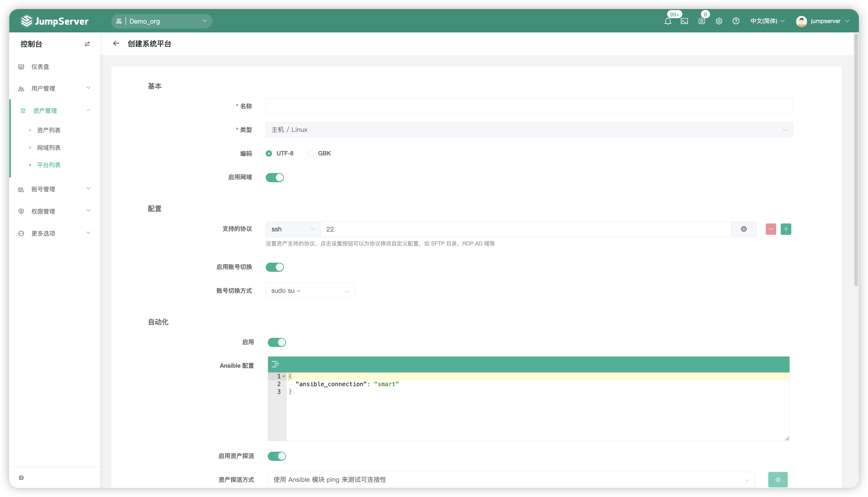
Task: Go to 网域列表
Action: coord(49,148)
